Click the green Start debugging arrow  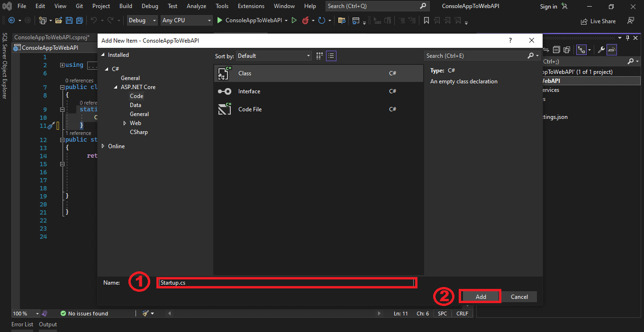coord(220,20)
